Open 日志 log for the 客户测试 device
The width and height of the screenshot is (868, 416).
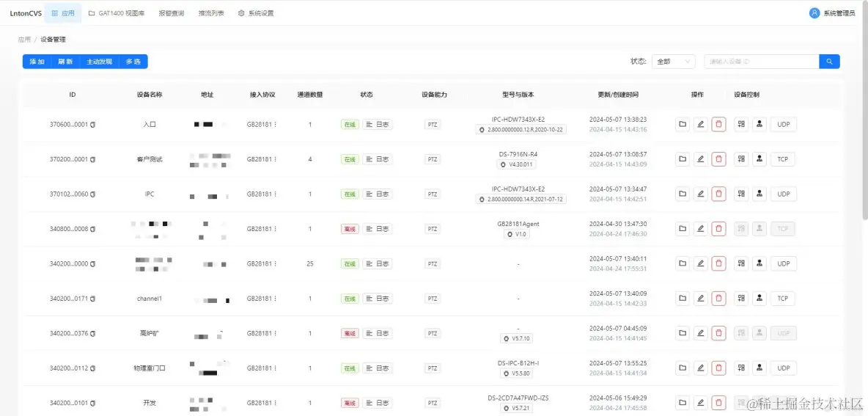pyautogui.click(x=378, y=159)
